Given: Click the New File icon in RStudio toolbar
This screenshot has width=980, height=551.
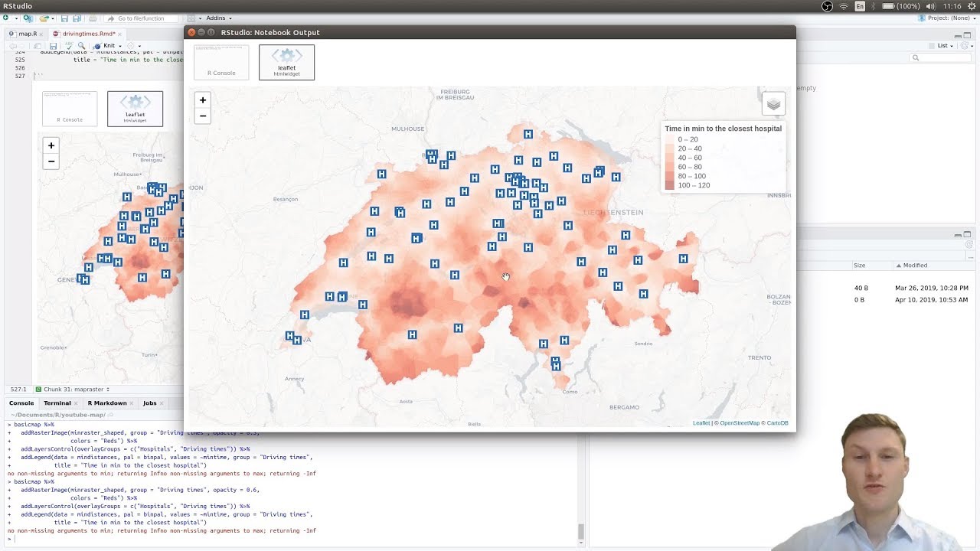Looking at the screenshot, I should point(6,18).
